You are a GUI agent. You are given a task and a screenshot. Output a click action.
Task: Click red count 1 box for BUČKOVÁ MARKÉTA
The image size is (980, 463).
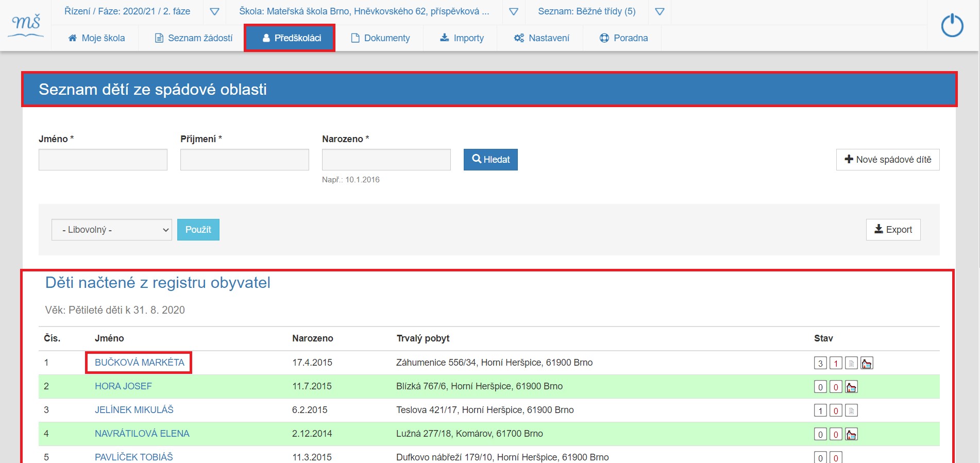coord(836,363)
